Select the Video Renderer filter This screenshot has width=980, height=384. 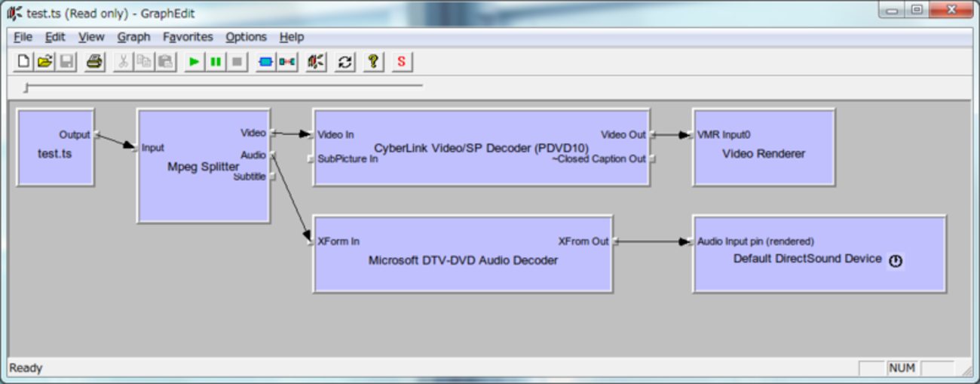(x=764, y=148)
